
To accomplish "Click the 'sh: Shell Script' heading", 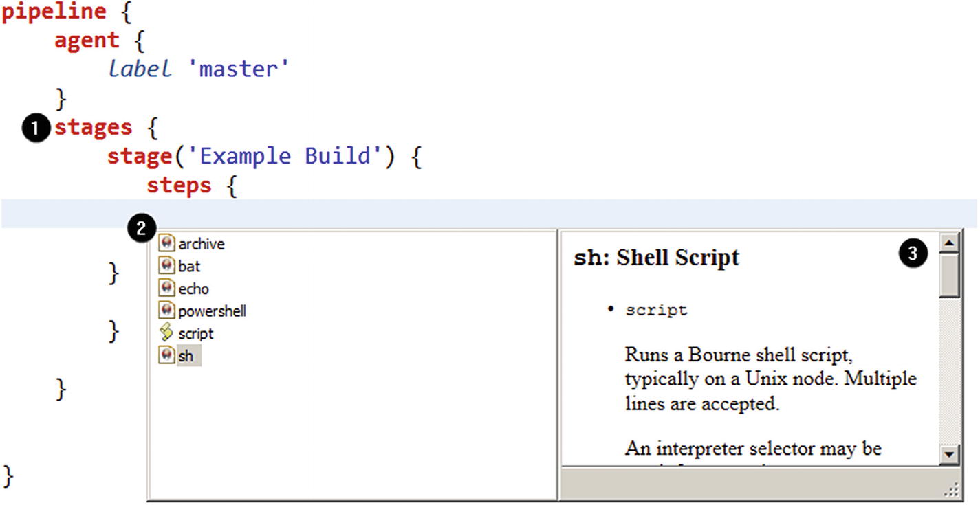I will (656, 258).
